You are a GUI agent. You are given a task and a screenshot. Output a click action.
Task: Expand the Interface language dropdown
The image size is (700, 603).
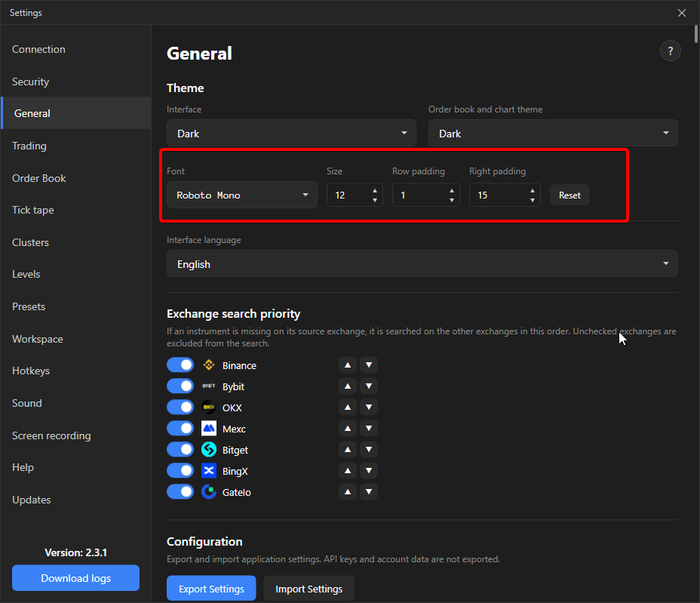[x=422, y=263]
